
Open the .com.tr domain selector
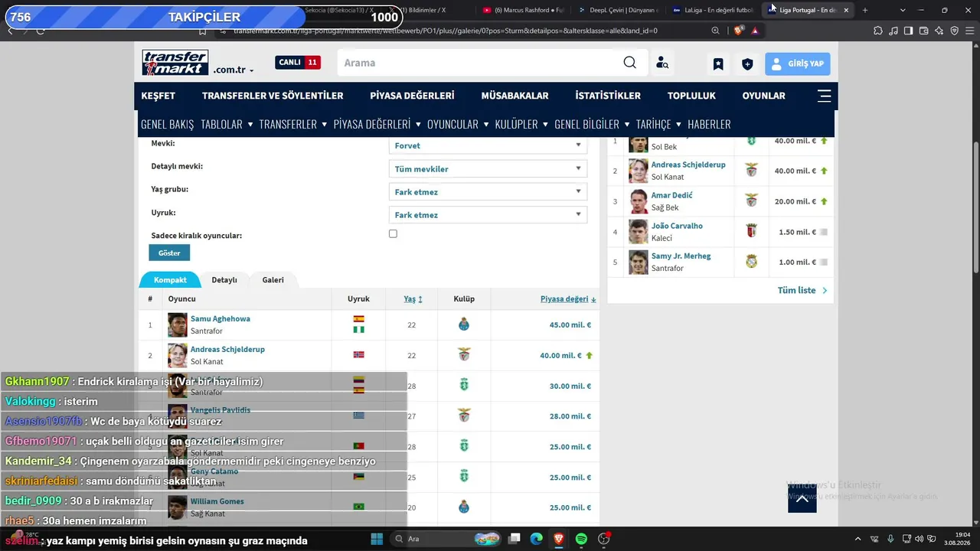234,70
